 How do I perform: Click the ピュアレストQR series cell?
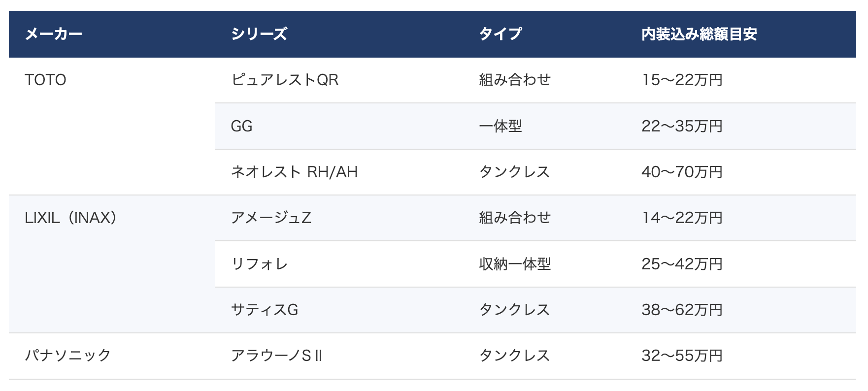[x=285, y=80]
